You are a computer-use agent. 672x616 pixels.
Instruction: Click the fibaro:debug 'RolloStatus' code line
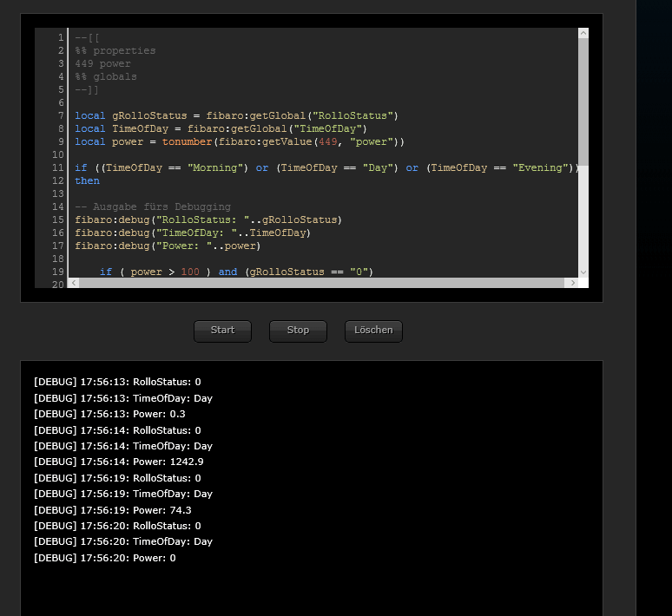(208, 220)
